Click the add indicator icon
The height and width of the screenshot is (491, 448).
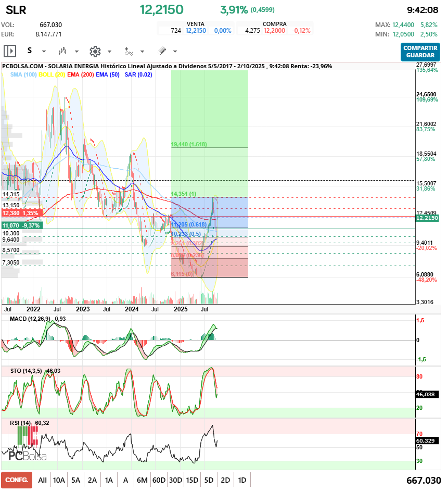(x=129, y=51)
